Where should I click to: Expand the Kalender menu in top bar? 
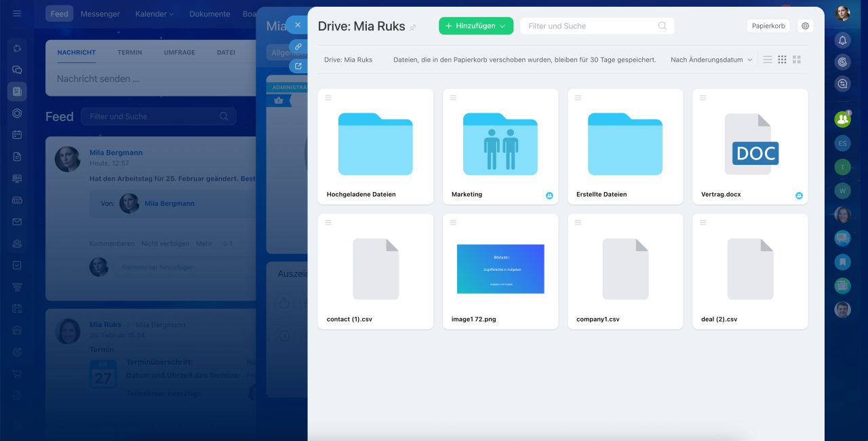click(154, 14)
